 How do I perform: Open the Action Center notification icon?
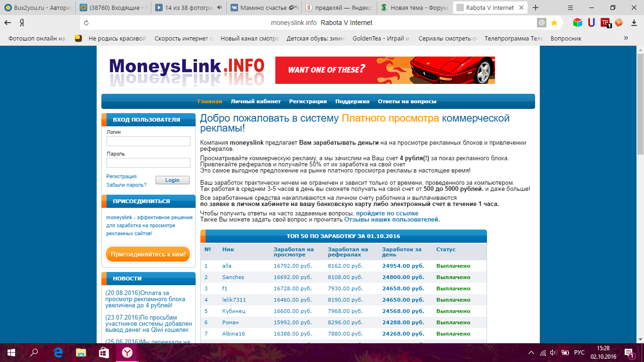(629, 353)
